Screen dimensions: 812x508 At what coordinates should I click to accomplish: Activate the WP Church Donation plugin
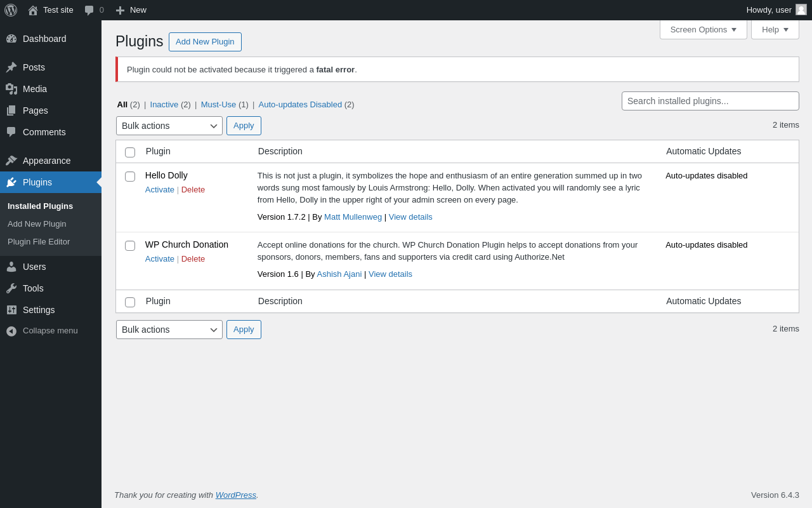[160, 259]
